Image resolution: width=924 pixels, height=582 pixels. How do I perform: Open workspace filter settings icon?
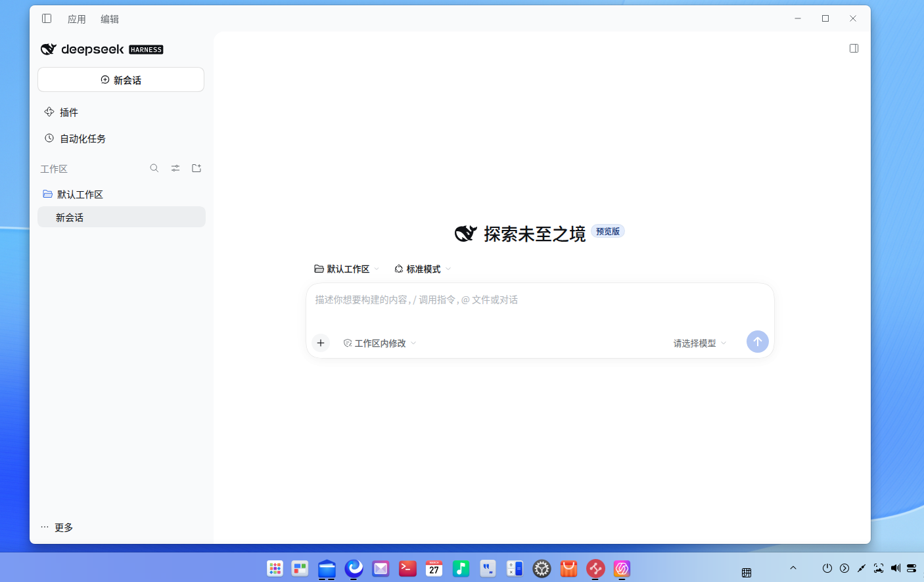point(175,168)
